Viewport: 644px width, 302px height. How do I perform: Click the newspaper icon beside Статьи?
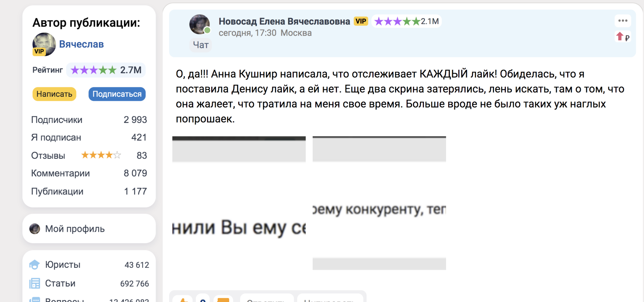coord(34,284)
